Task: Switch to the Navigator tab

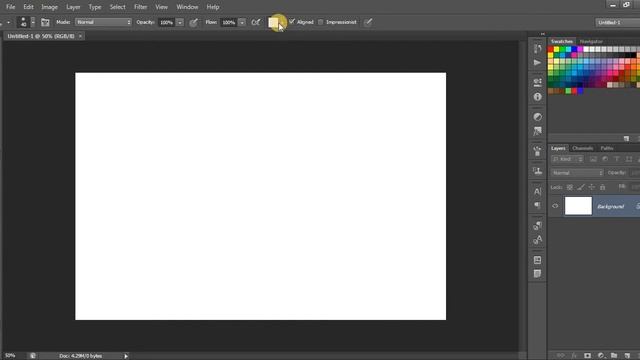Action: (x=591, y=42)
